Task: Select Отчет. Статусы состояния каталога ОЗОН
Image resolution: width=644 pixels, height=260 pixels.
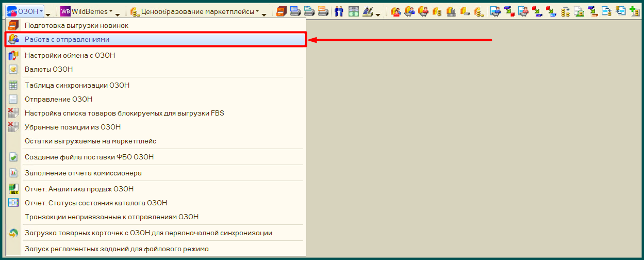Action: pyautogui.click(x=155, y=203)
